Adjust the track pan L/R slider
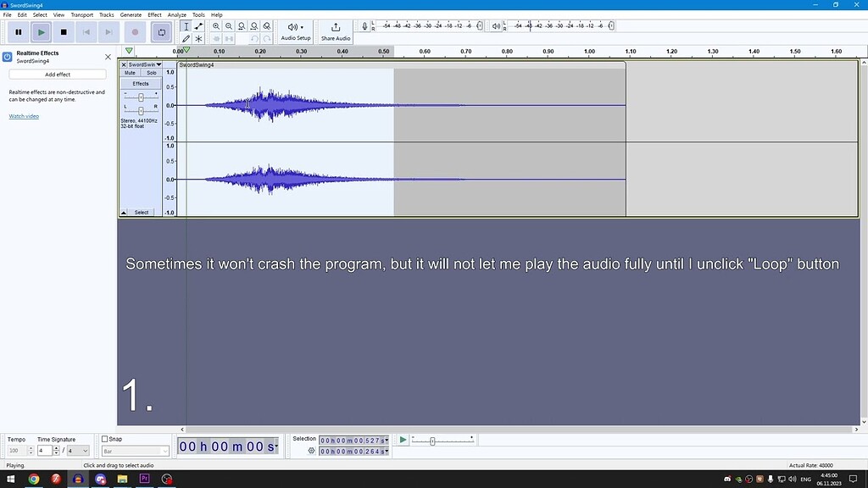868x488 pixels. click(x=142, y=111)
